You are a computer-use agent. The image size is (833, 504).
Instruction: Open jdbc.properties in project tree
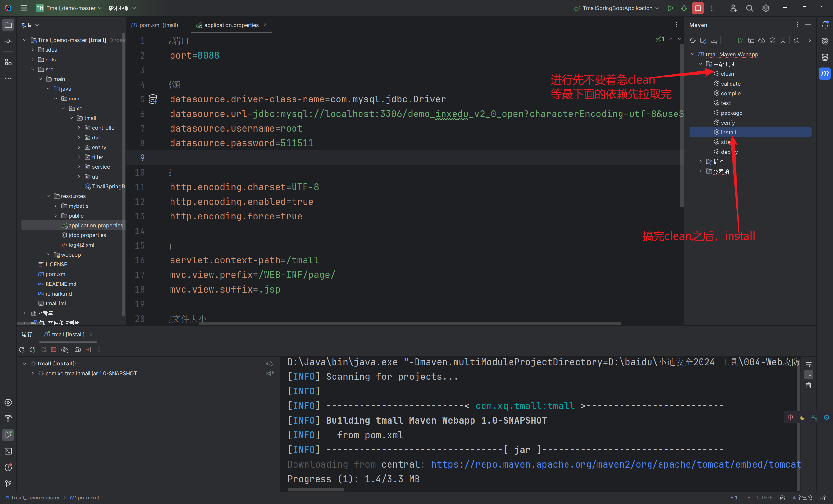click(87, 235)
